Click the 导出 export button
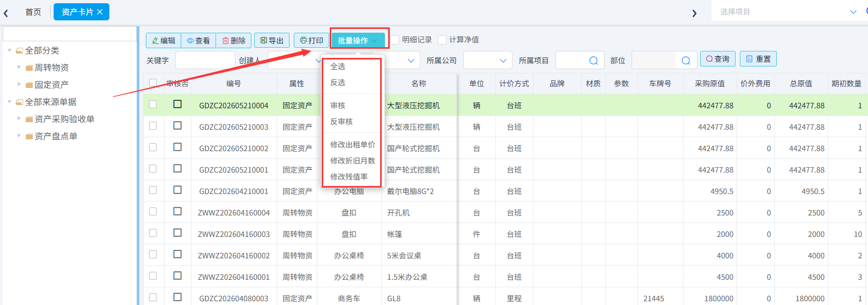Image resolution: width=868 pixels, height=305 pixels. pos(272,40)
